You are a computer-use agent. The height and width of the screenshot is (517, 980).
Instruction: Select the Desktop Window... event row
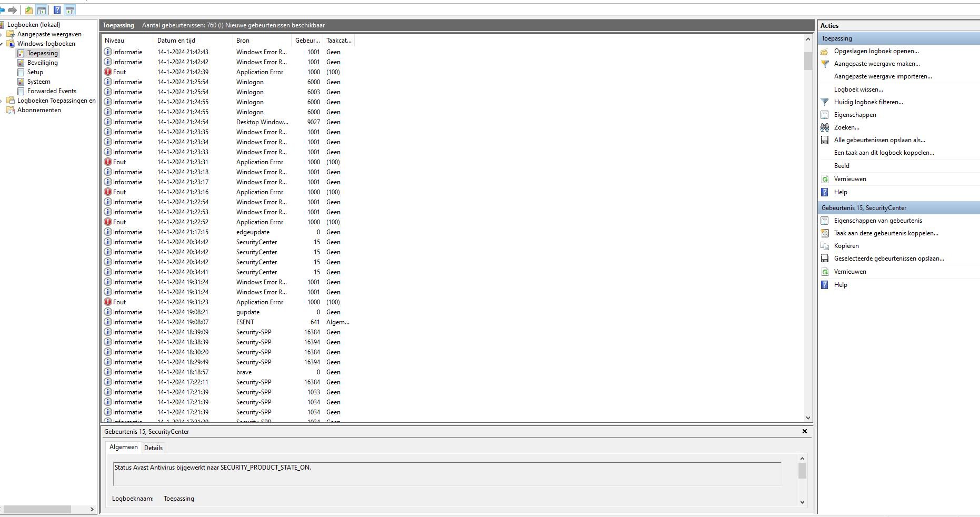click(228, 122)
